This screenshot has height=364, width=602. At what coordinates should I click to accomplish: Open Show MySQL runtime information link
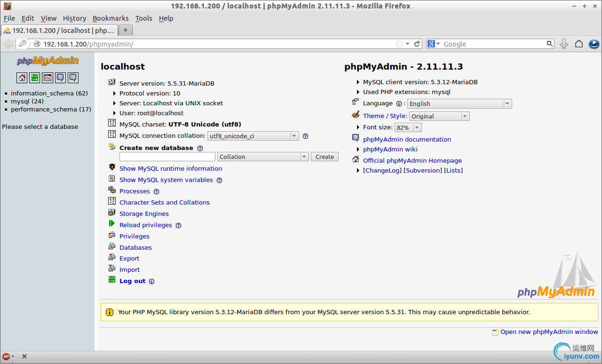171,168
